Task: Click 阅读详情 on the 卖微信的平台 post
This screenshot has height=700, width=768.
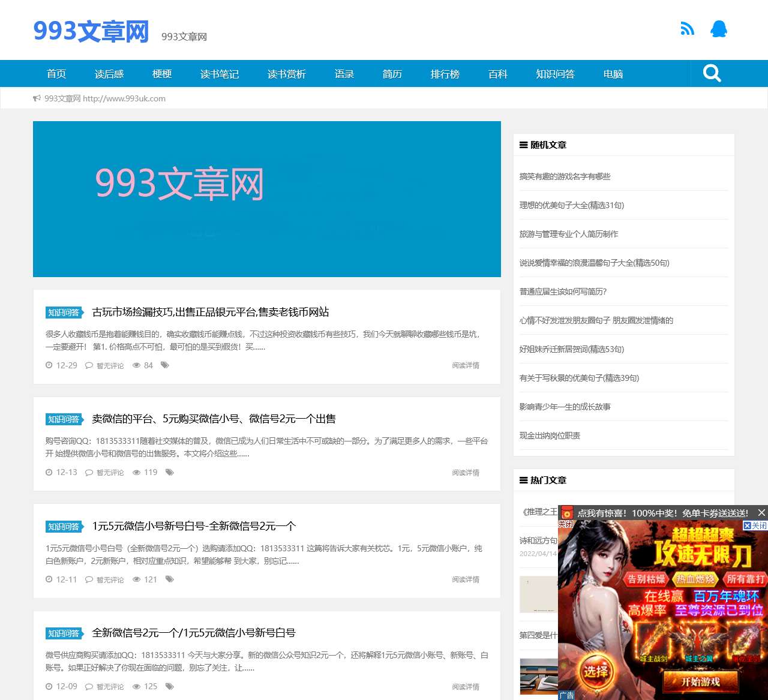Action: pyautogui.click(x=466, y=473)
